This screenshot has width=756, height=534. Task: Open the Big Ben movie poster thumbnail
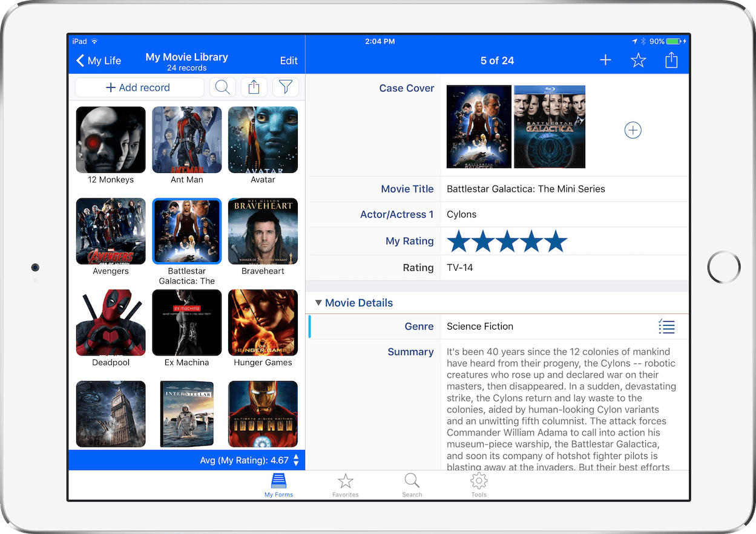[x=111, y=414]
